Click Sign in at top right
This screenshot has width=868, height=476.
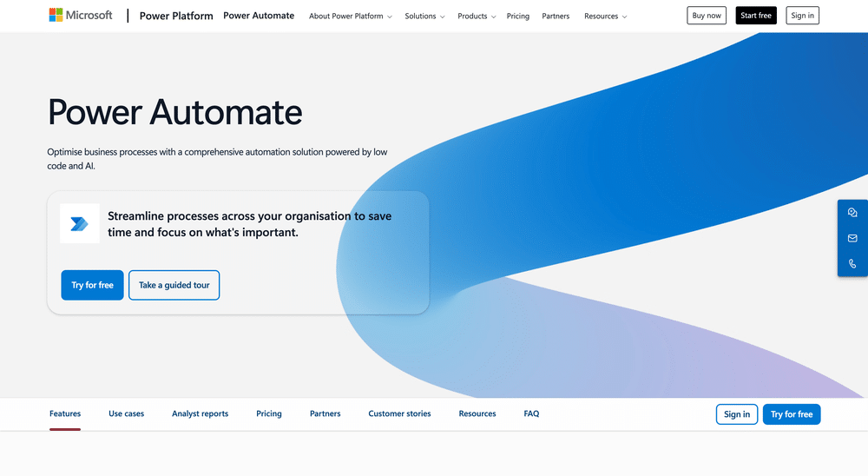[x=802, y=16]
